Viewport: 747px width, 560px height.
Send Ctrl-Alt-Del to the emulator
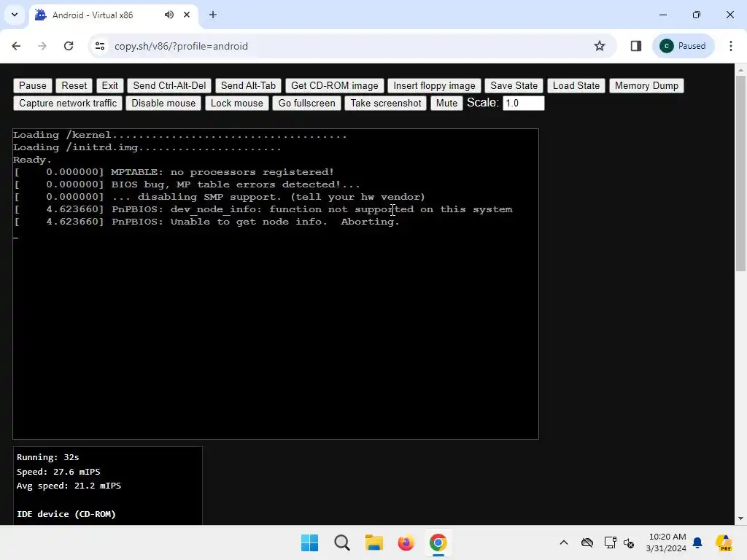click(x=169, y=86)
